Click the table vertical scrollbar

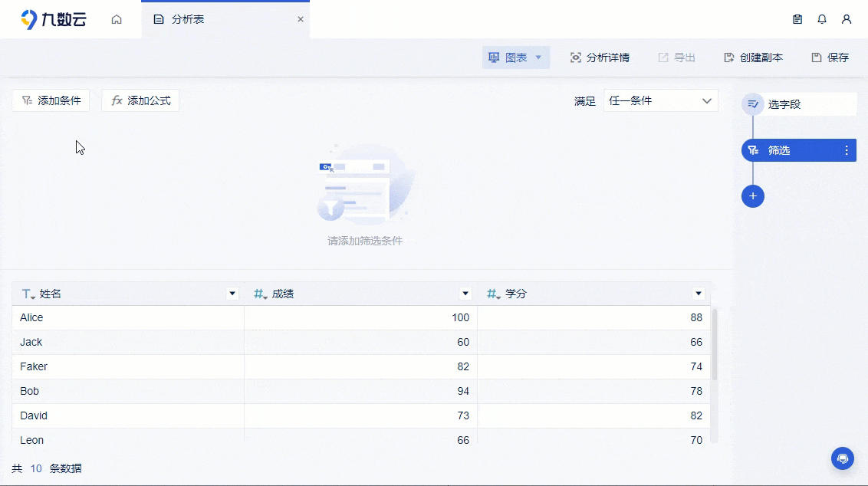tap(714, 344)
